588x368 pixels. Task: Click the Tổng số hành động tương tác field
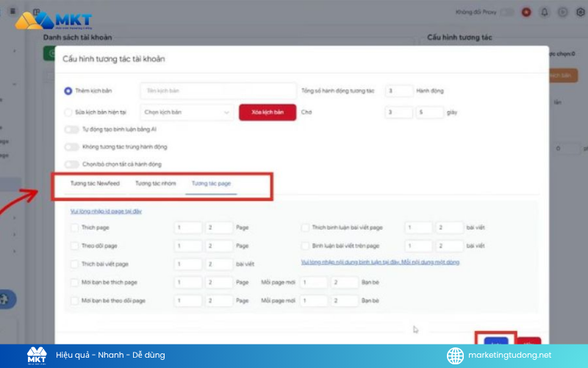pos(398,91)
